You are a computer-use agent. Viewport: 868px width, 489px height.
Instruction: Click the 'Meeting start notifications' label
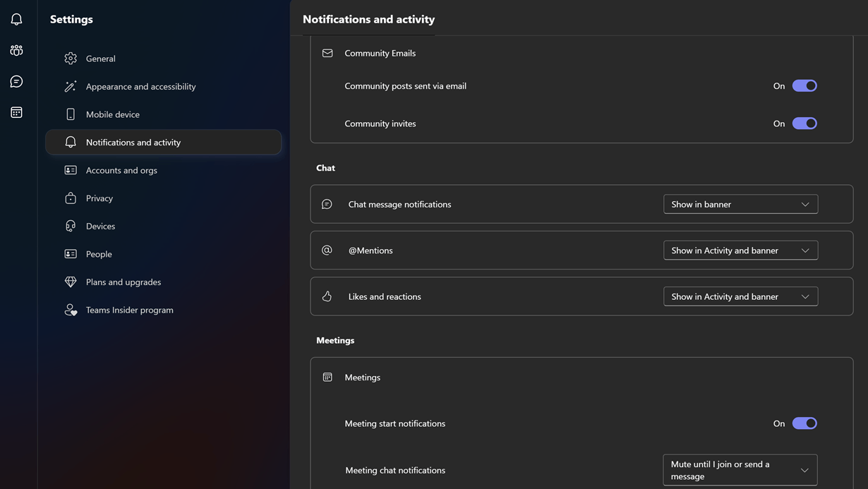click(394, 423)
